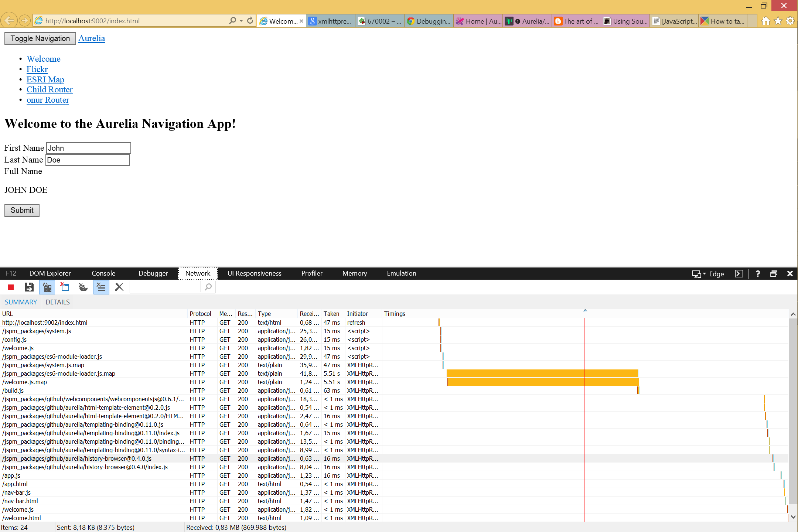Go forward with the browser forward arrow
This screenshot has height=532, width=798.
(x=24, y=21)
